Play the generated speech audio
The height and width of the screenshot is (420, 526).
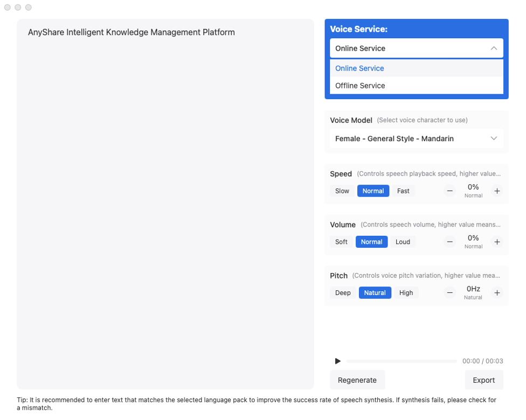pyautogui.click(x=338, y=361)
